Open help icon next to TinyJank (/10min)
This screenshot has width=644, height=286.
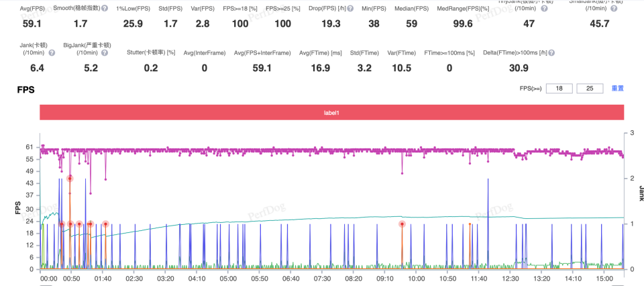tap(544, 8)
